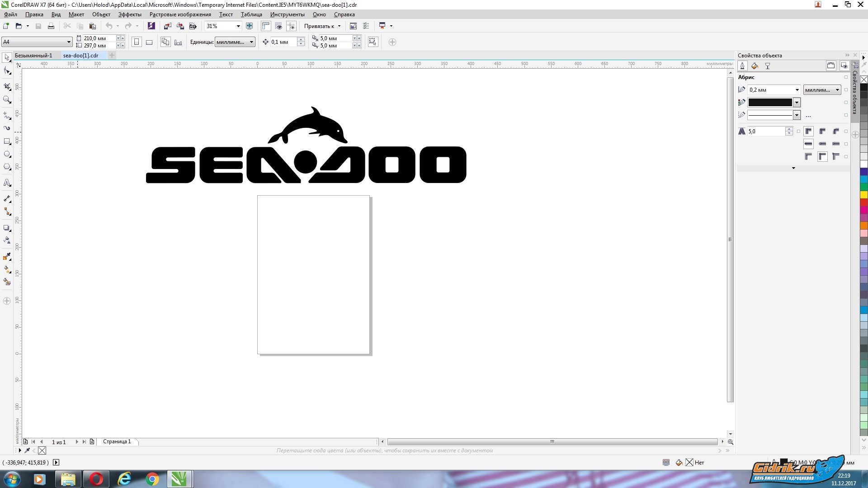Toggle show grid button

tap(278, 26)
